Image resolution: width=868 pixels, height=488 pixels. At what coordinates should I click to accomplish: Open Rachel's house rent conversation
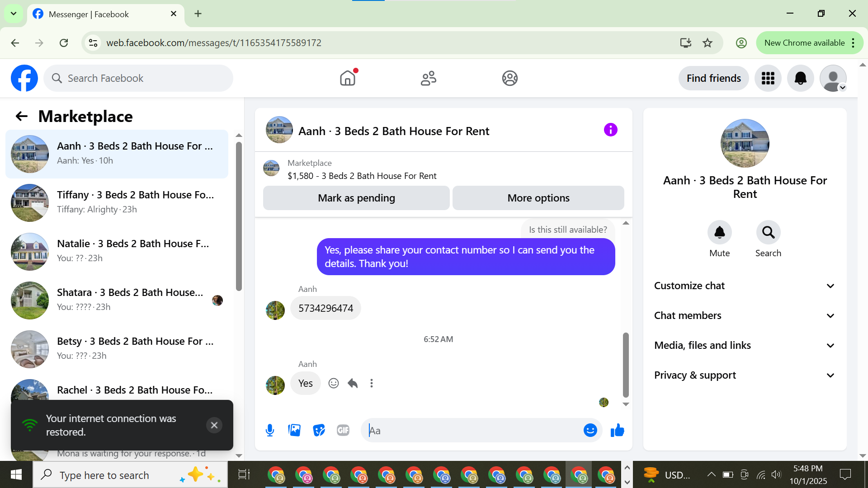click(x=117, y=390)
